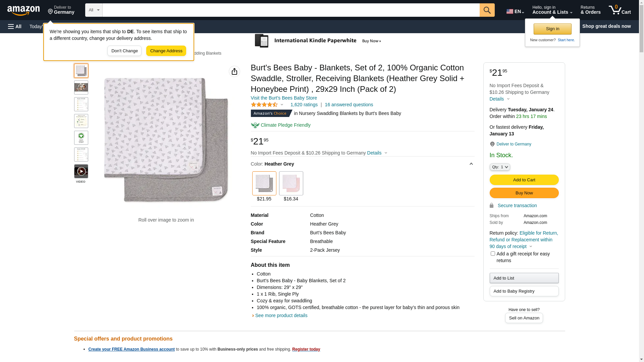Screen dimensions: 644x362
Task: Collapse the Color Heather Grey section
Action: click(x=471, y=164)
